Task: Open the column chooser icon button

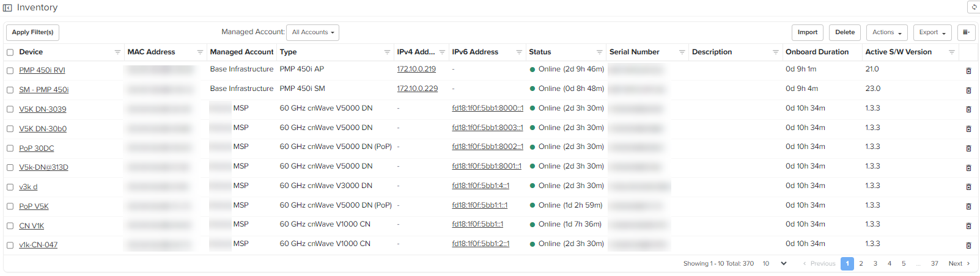Action: tap(966, 32)
